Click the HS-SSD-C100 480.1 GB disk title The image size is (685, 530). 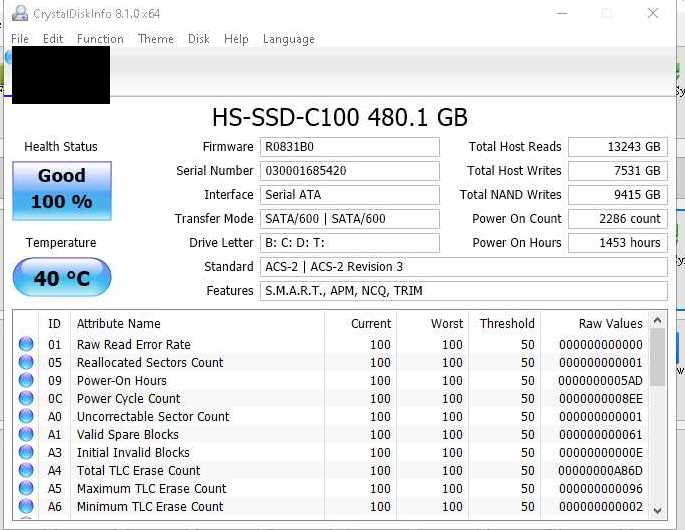[340, 117]
